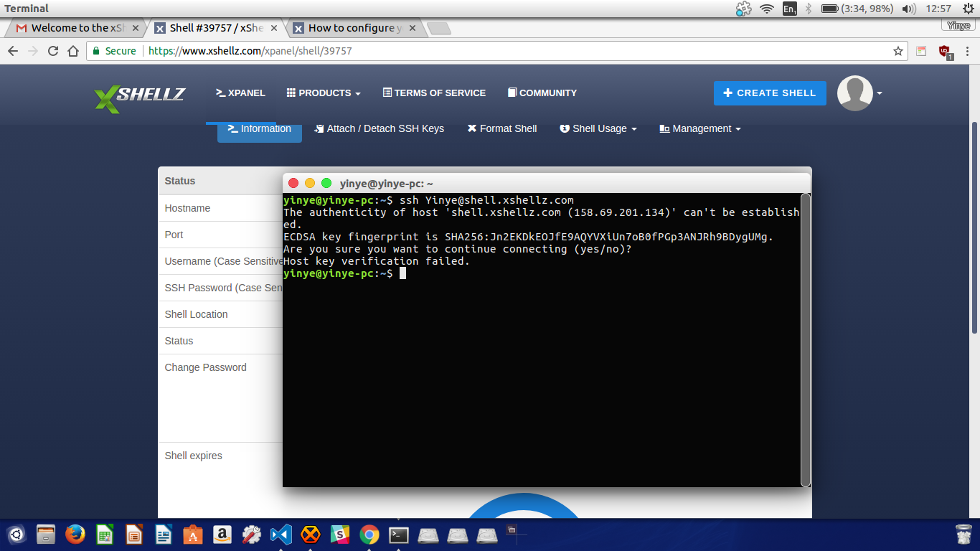Select Format Shell tab
This screenshot has width=980, height=551.
[502, 129]
